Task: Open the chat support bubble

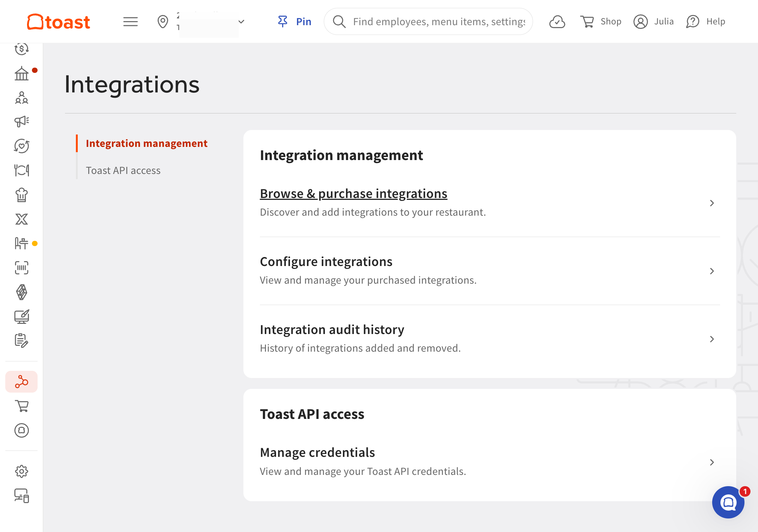Action: 728,502
